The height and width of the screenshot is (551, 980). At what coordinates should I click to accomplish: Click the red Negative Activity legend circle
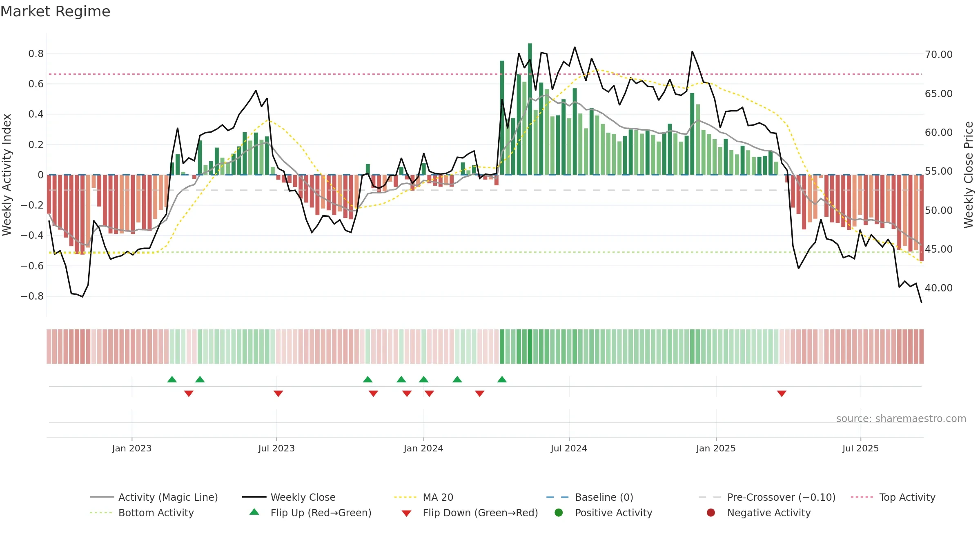point(711,513)
